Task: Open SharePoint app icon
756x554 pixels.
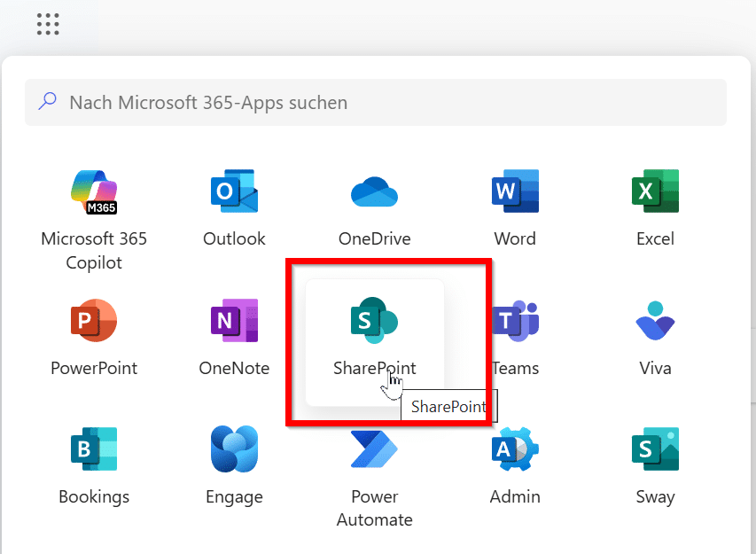Action: 375,321
